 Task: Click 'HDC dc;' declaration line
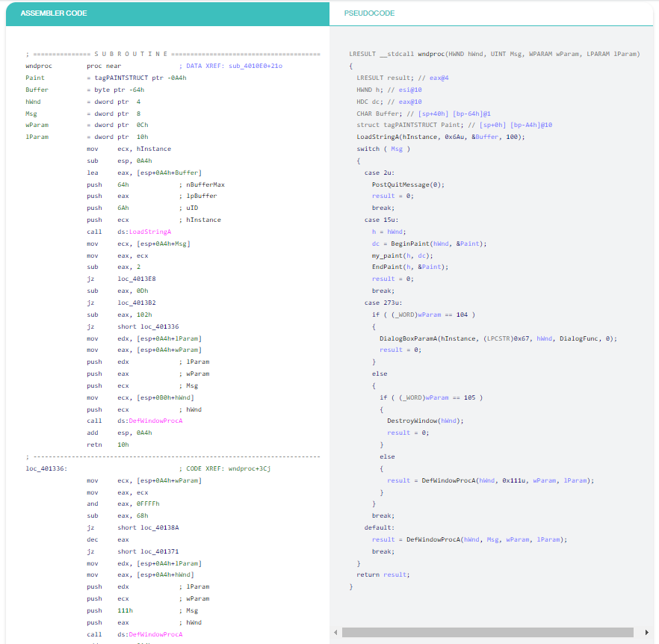(x=389, y=102)
